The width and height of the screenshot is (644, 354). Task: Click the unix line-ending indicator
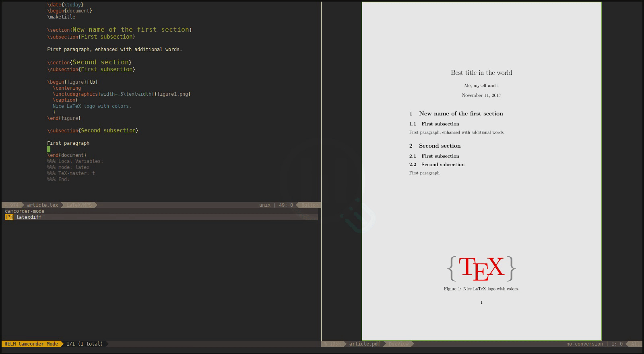tap(265, 205)
